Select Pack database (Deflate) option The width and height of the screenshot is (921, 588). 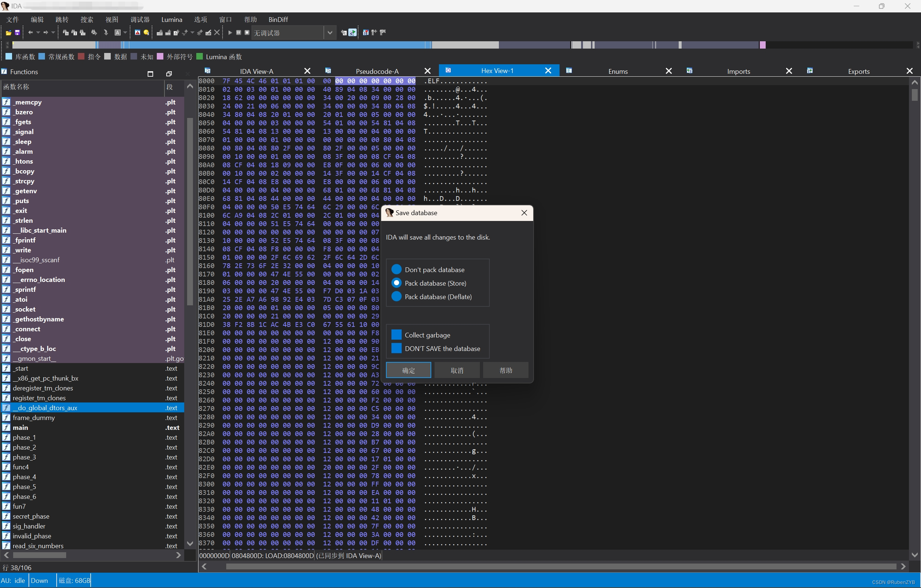click(x=396, y=297)
